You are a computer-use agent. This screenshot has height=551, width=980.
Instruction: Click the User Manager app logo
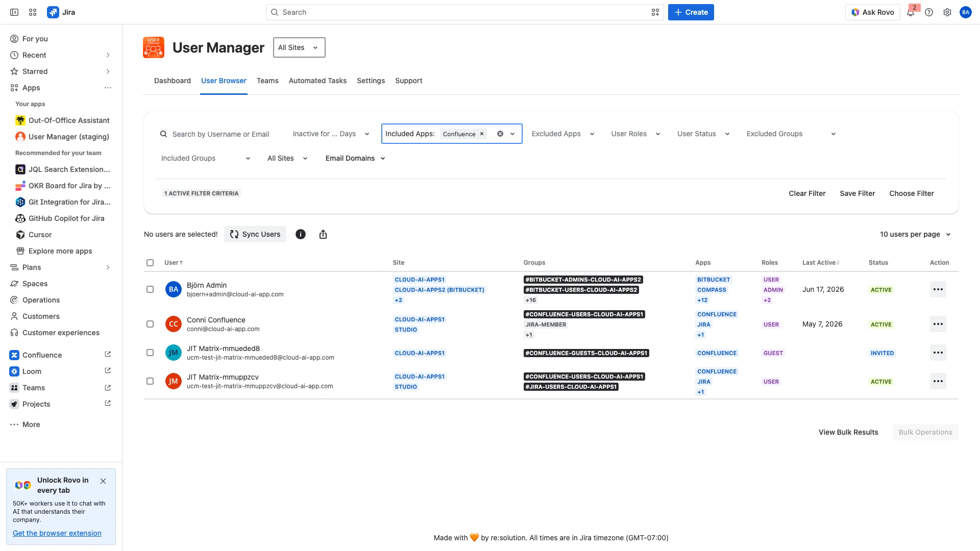pos(154,47)
